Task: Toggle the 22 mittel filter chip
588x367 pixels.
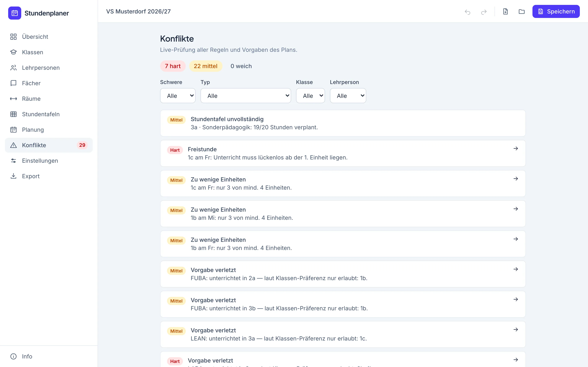Action: (206, 66)
